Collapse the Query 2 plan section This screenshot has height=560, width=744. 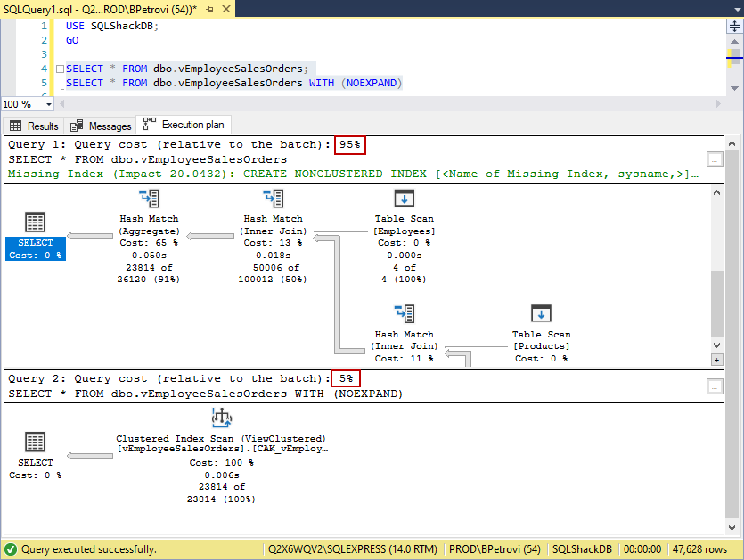[714, 386]
